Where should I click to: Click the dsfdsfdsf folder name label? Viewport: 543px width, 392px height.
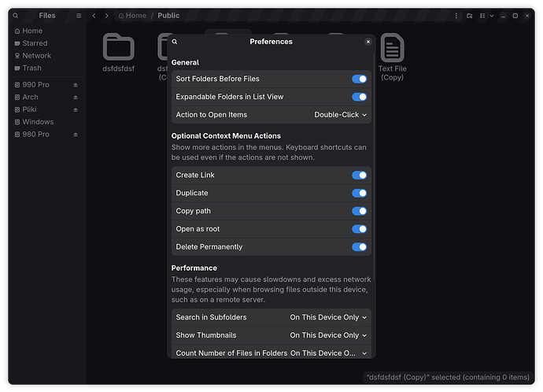(118, 69)
